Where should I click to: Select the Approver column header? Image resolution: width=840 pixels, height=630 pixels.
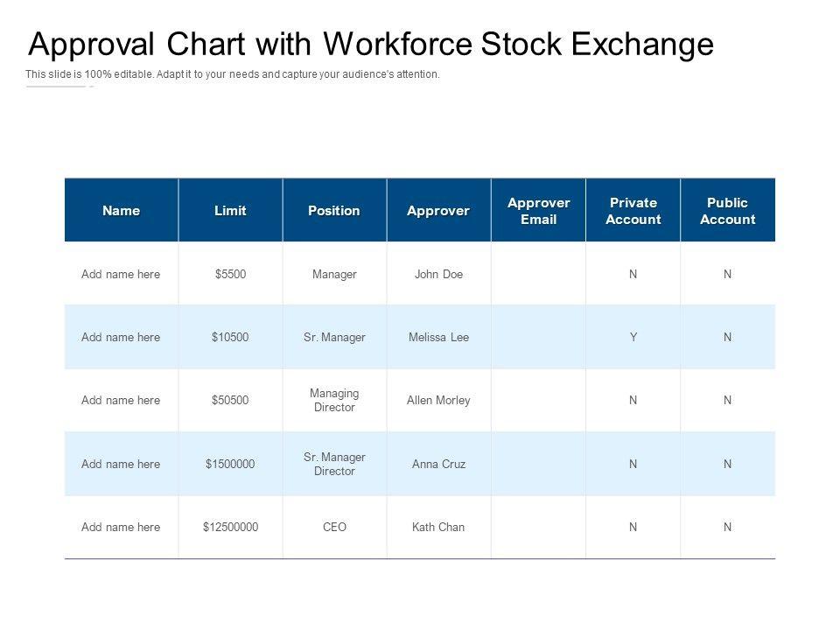point(438,211)
